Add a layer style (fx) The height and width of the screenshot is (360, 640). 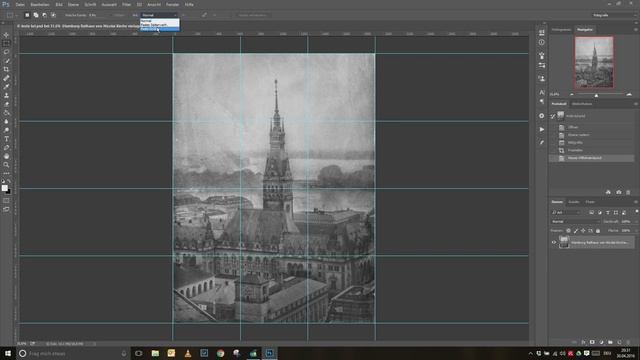pyautogui.click(x=583, y=342)
